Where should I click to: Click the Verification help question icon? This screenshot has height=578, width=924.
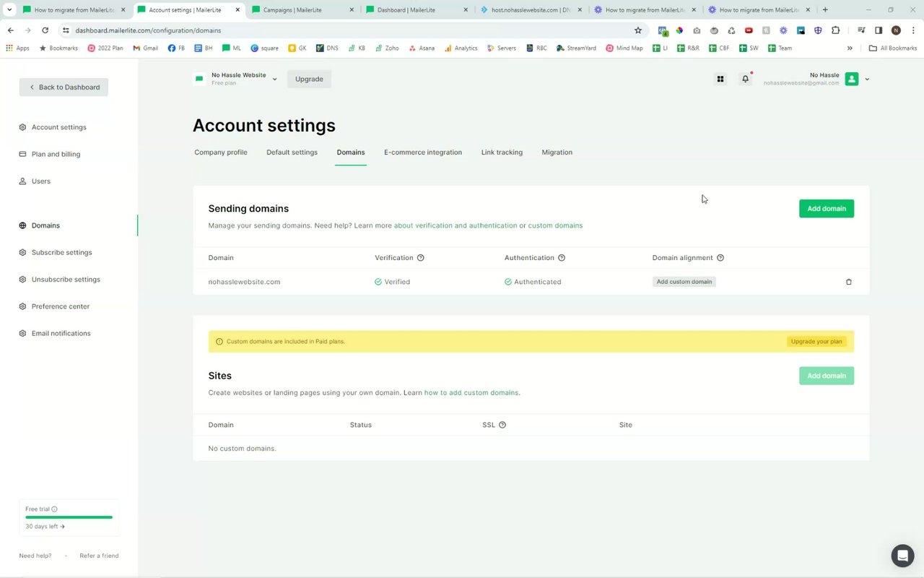pos(420,258)
